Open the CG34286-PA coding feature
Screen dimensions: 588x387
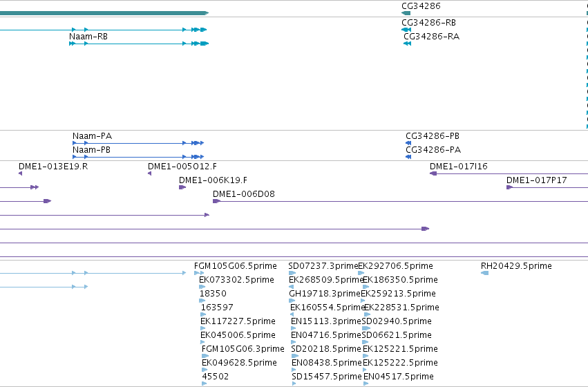tap(408, 157)
